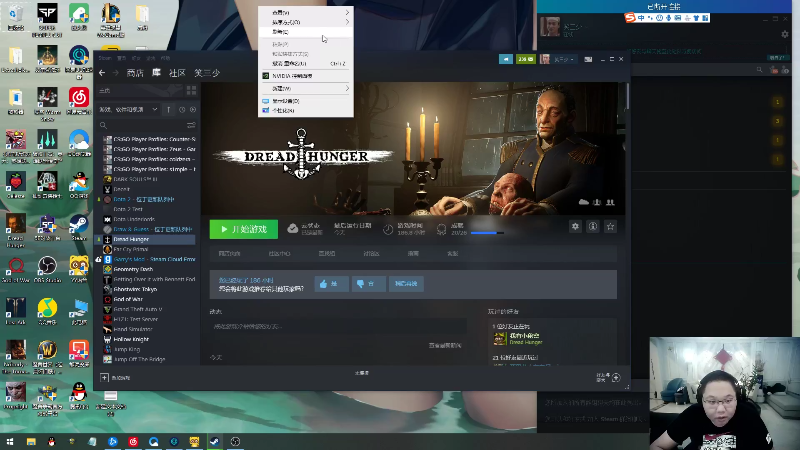This screenshot has height=450, width=800.
Task: Open Dread Hunger game info icon
Action: click(593, 226)
